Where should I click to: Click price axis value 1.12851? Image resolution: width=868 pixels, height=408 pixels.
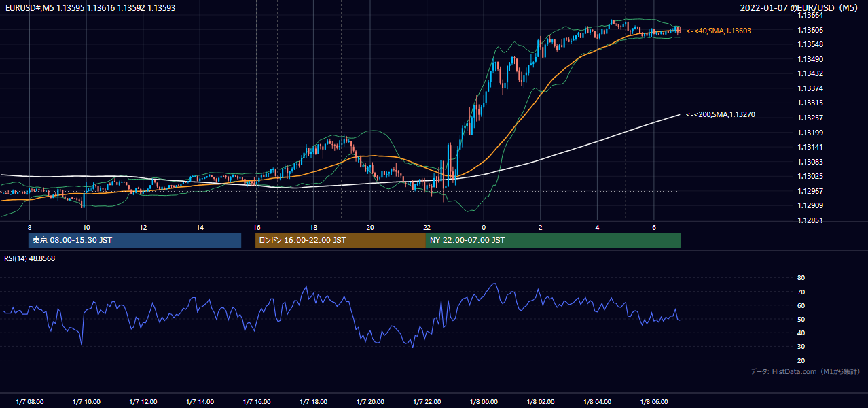coord(810,220)
